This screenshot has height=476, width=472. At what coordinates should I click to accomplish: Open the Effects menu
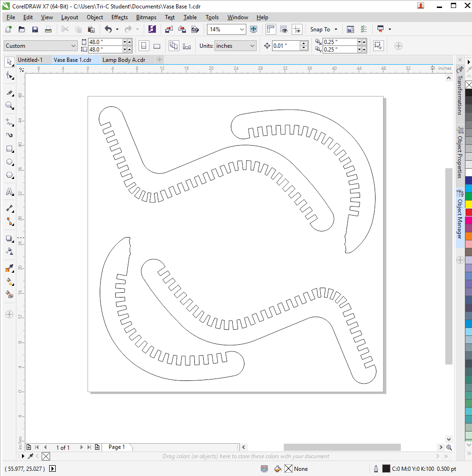click(119, 17)
